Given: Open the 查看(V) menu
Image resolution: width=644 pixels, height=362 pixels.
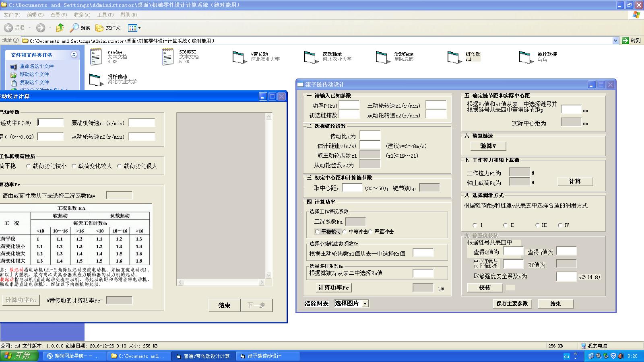Looking at the screenshot, I should click(58, 15).
